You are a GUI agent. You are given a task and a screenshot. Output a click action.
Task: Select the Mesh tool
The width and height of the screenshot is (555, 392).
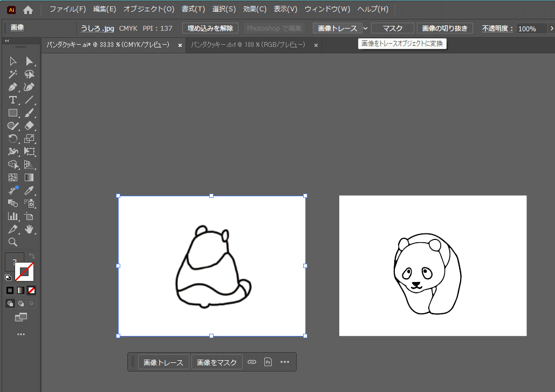(13, 177)
